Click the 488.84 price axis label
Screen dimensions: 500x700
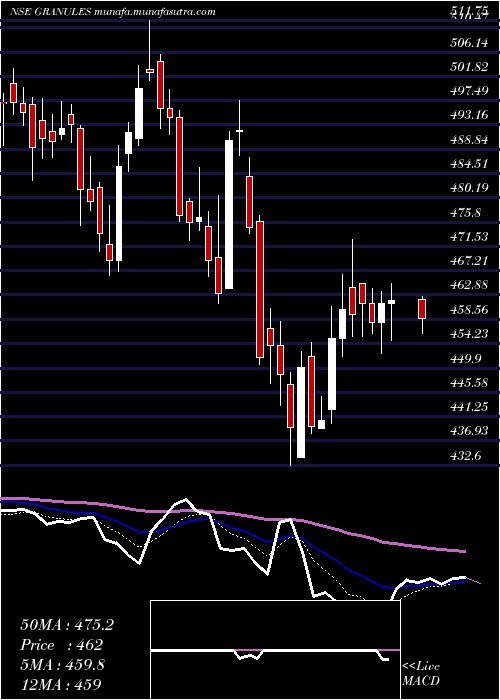coord(469,140)
